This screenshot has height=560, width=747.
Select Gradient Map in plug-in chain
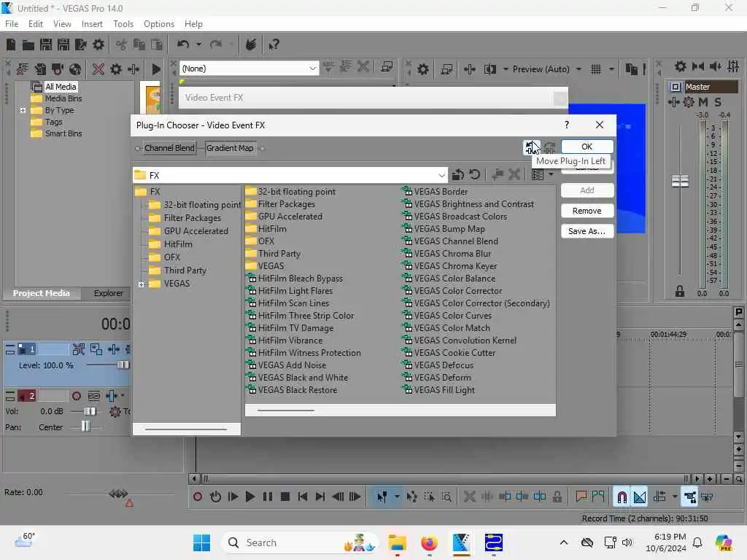coord(231,148)
